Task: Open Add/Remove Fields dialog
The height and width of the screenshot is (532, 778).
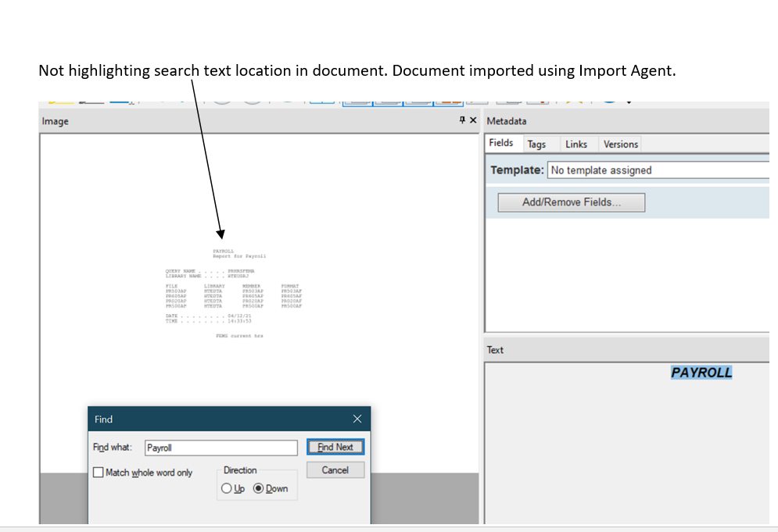Action: click(572, 202)
